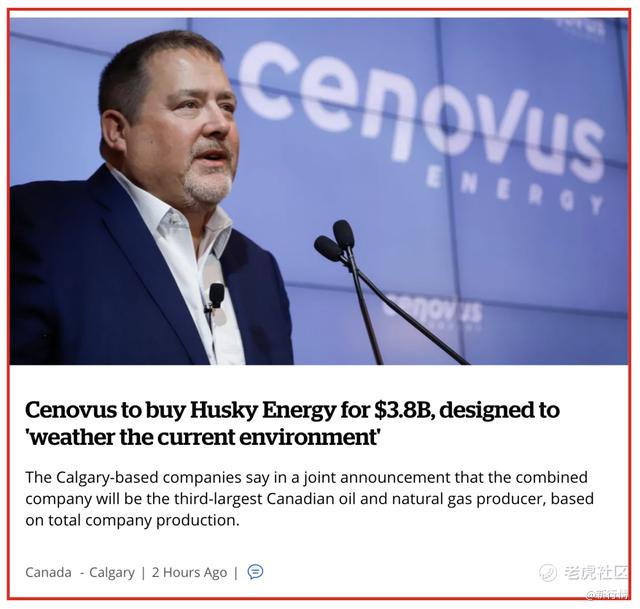Click the round tiger community watermark icon
The height and width of the screenshot is (609, 640).
click(x=547, y=572)
